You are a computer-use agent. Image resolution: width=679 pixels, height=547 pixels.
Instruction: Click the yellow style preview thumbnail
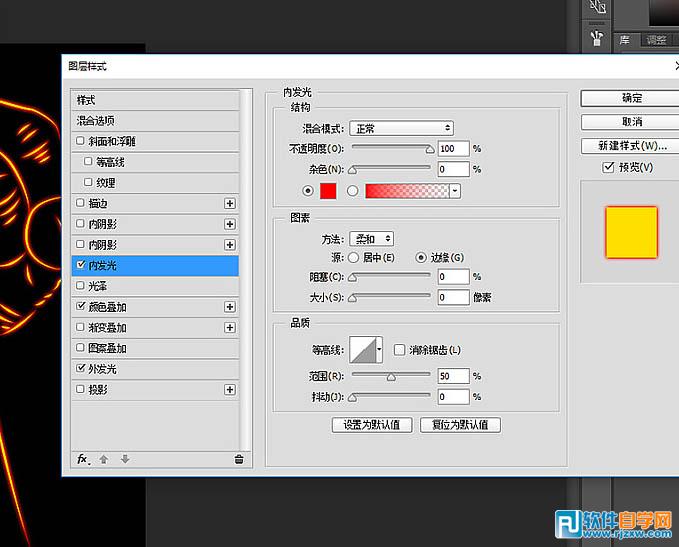pos(631,232)
